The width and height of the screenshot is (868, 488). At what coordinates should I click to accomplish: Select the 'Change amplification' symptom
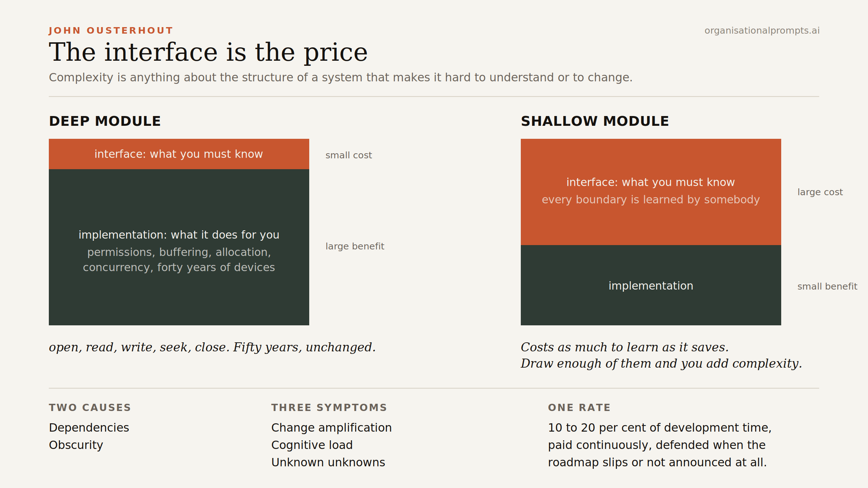pyautogui.click(x=332, y=428)
